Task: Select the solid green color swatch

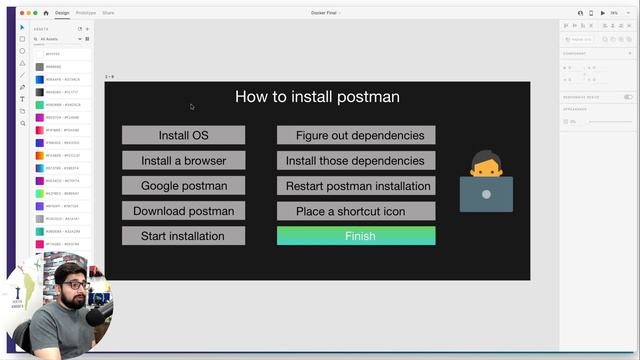Action: pyautogui.click(x=40, y=105)
